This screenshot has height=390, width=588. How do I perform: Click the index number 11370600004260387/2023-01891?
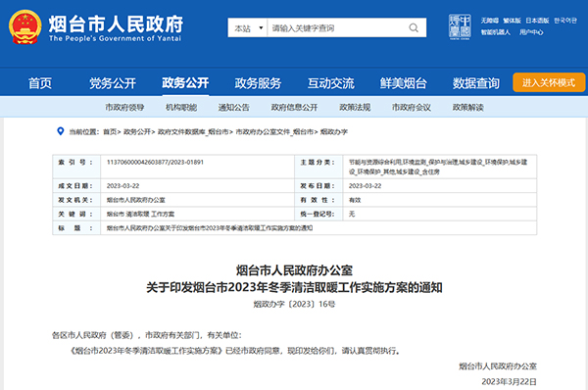coord(155,162)
